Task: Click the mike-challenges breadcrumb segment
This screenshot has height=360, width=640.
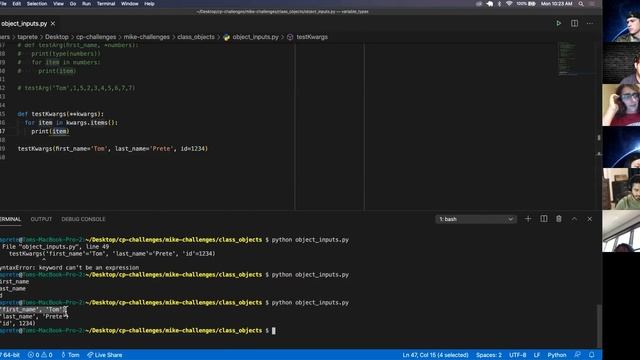Action: pos(147,37)
